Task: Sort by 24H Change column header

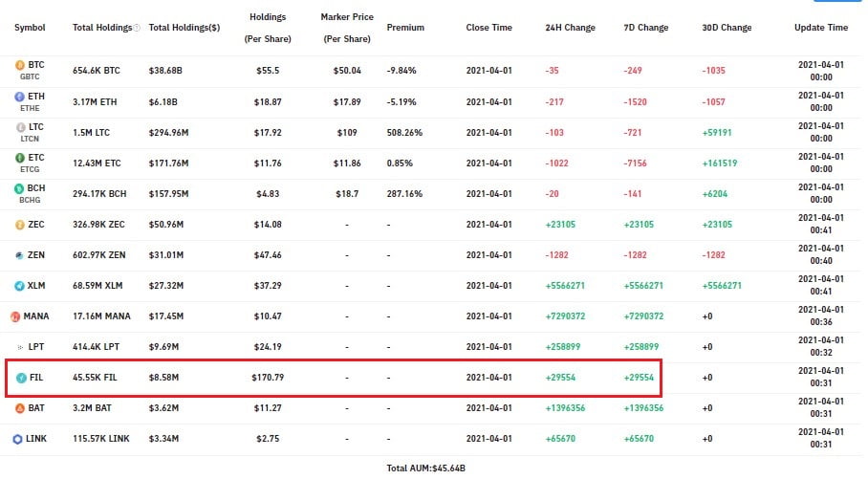Action: point(570,28)
